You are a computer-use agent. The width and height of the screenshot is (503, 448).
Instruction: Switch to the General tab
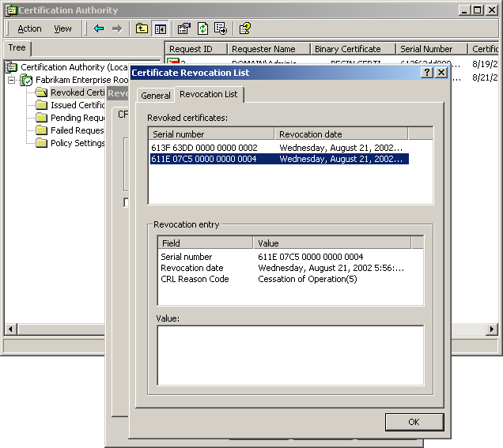coord(156,96)
